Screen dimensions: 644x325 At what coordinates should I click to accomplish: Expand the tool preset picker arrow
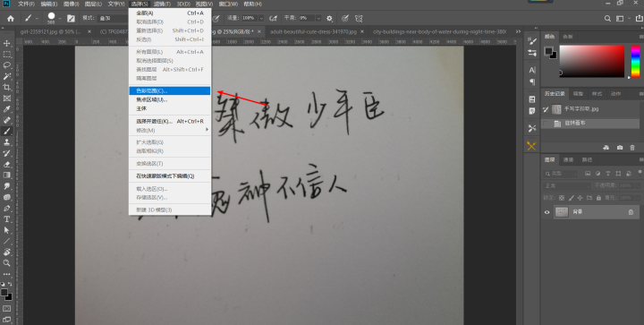tap(37, 19)
